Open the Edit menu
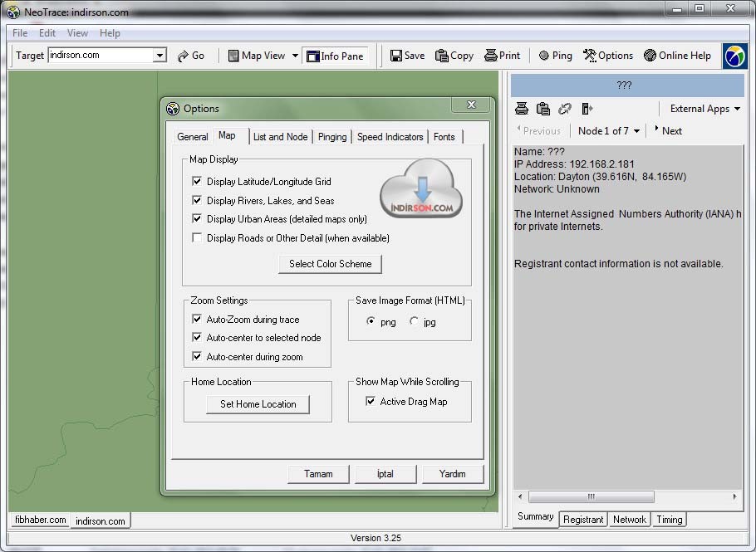 (47, 33)
